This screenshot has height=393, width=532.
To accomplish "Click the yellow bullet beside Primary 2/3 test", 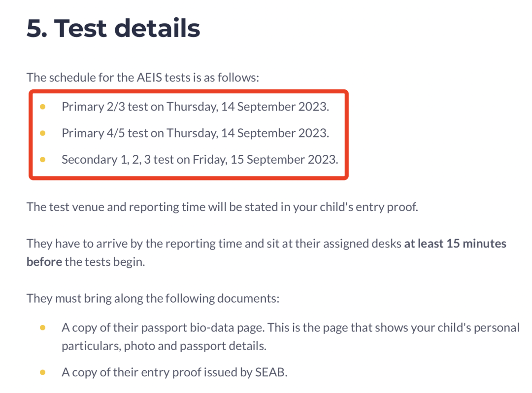I will [x=43, y=107].
